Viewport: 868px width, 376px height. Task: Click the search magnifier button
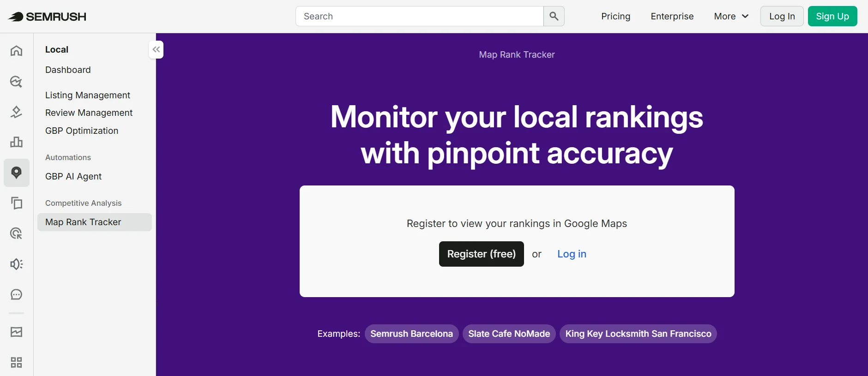point(554,16)
